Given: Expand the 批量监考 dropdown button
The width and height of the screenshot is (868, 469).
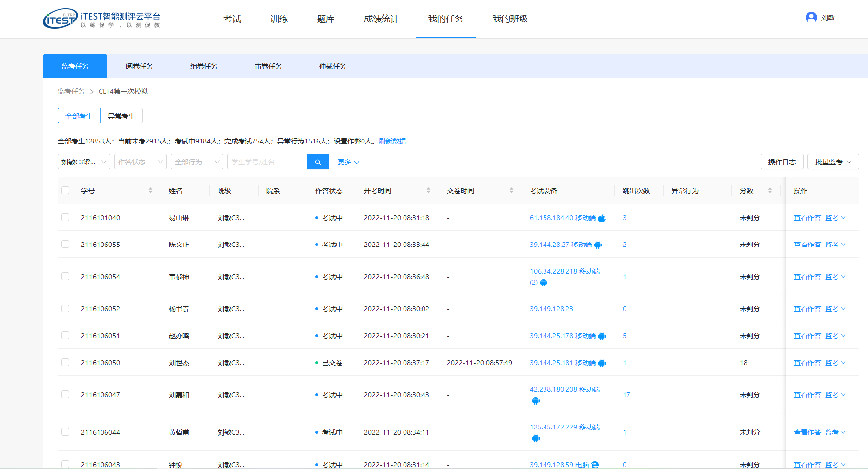Looking at the screenshot, I should pyautogui.click(x=833, y=162).
